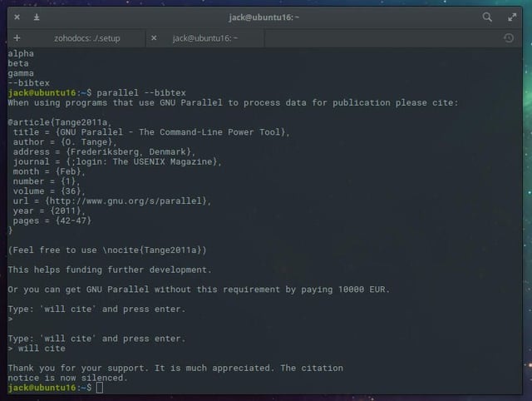
Task: Click the '10000 EUR' payment text
Action: (x=362, y=290)
